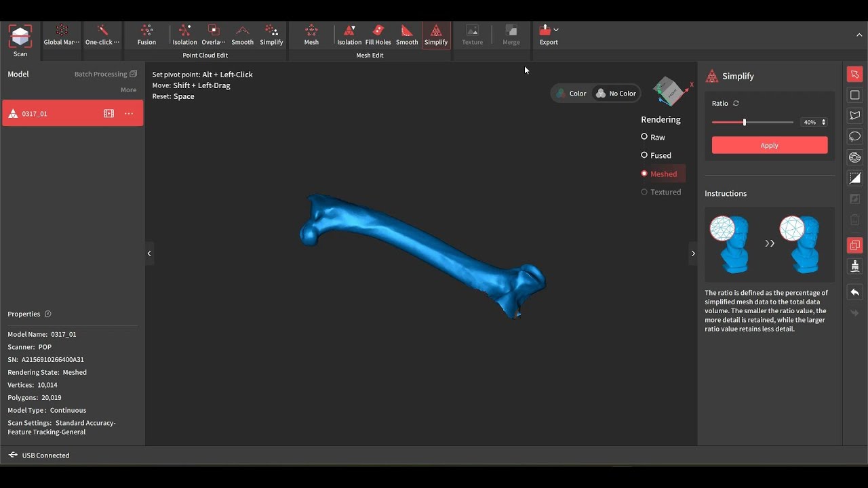
Task: Open the Scan mode
Action: tap(20, 41)
